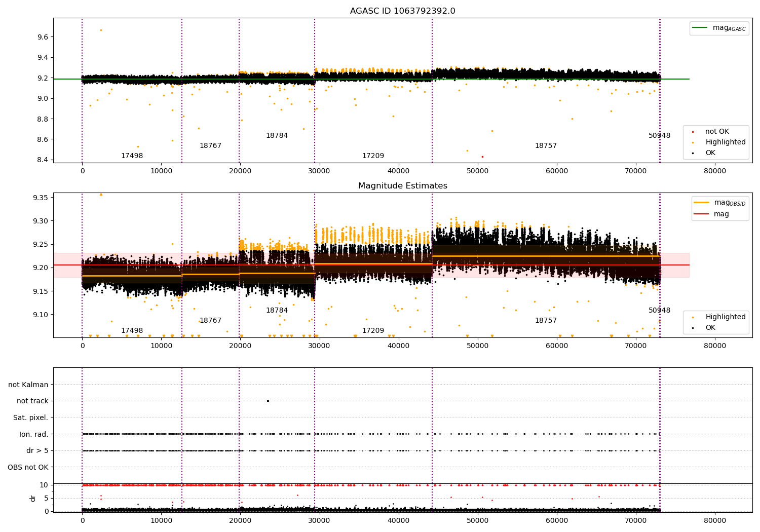Click the 9.25 y-axis tick label in middle plot
Screen dimensions: 760x532
(41, 244)
